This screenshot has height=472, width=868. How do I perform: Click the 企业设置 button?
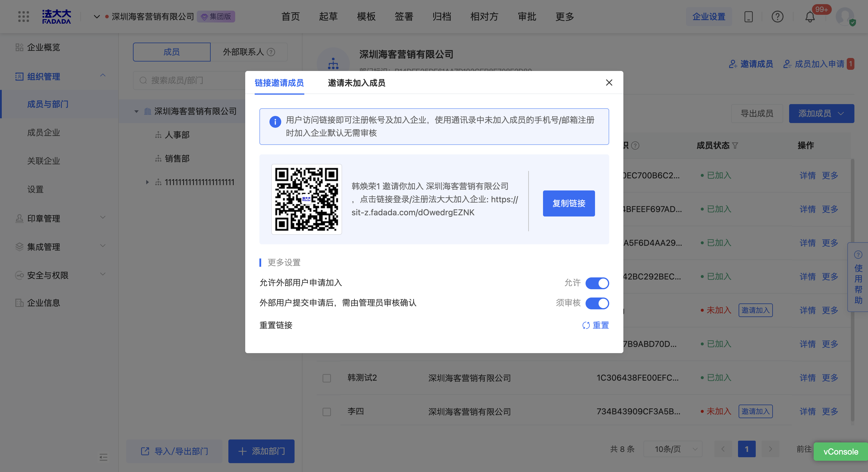point(709,17)
